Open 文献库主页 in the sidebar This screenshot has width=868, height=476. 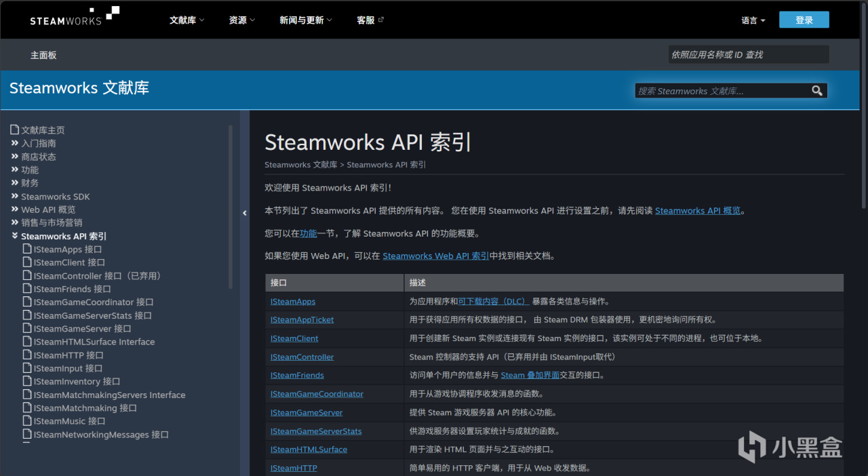tap(43, 130)
